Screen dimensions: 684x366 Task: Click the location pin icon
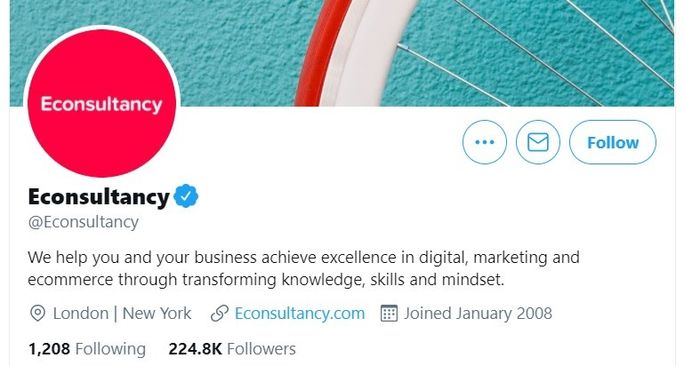38,314
